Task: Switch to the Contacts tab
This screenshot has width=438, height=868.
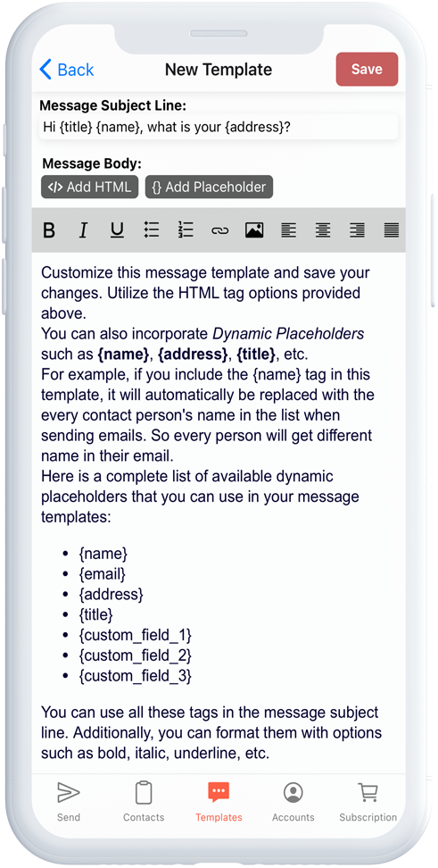Action: pyautogui.click(x=144, y=801)
